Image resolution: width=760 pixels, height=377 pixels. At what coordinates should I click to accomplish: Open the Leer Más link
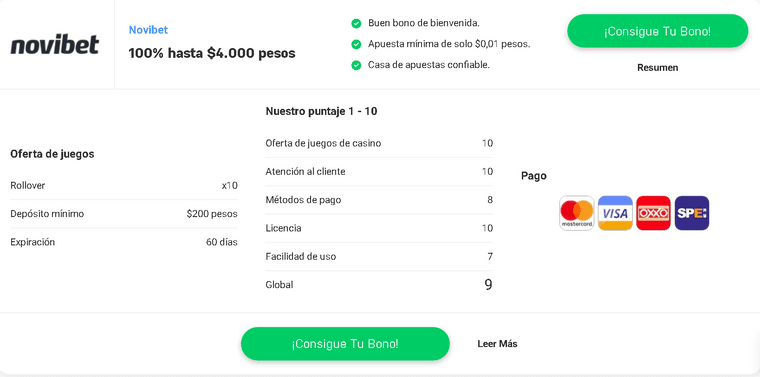point(497,344)
